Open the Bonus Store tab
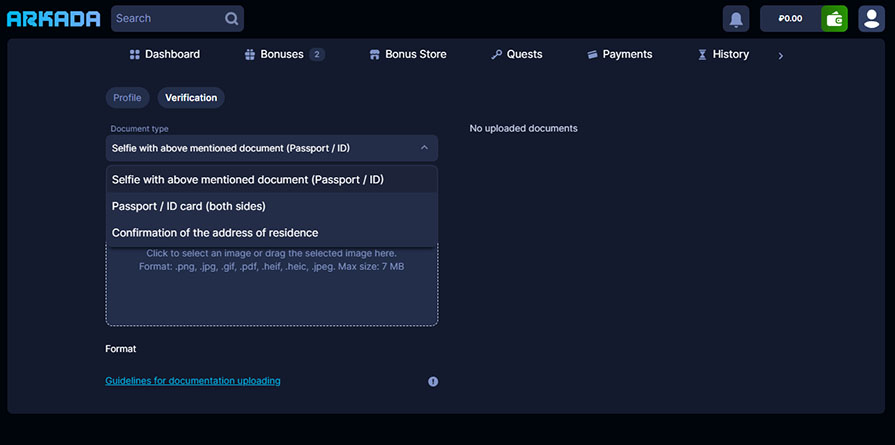895x445 pixels. (408, 54)
